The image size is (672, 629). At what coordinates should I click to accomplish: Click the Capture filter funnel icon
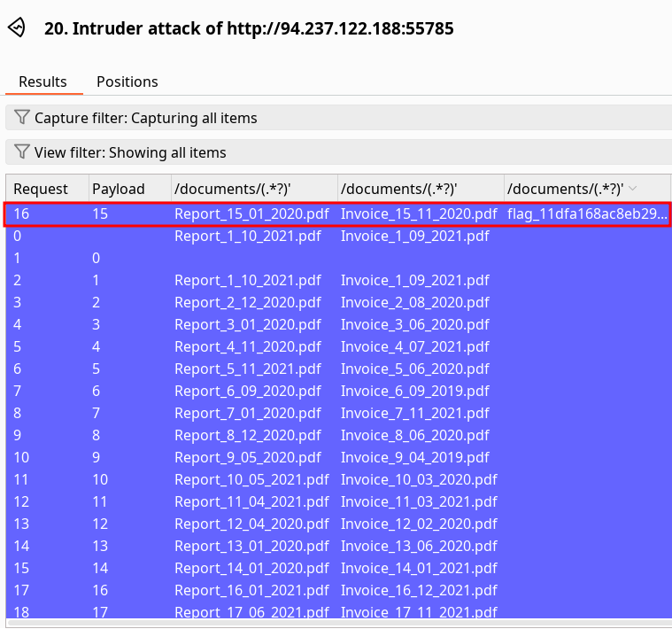[22, 118]
